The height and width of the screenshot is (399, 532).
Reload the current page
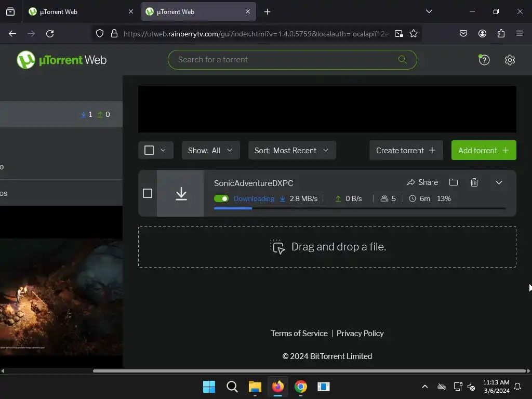tap(50, 34)
